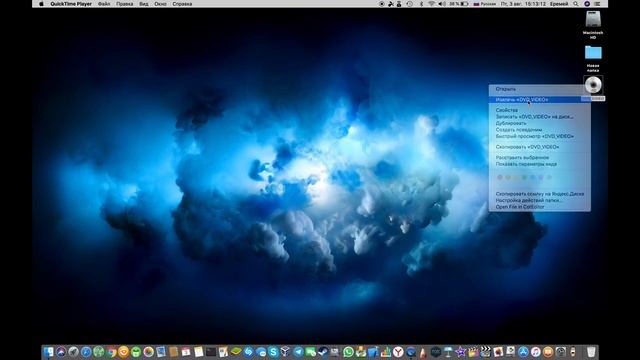Choose Настройка действий папки entry

point(540,200)
